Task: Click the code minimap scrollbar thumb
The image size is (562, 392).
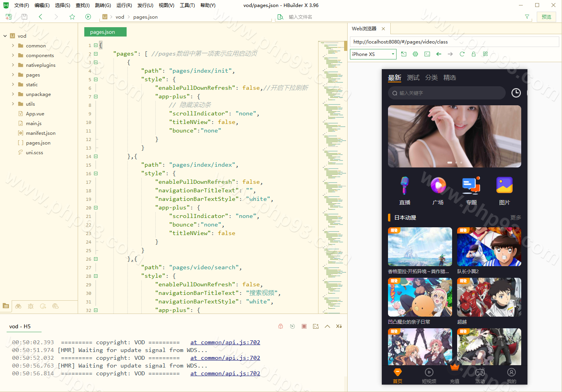Action: point(345,46)
